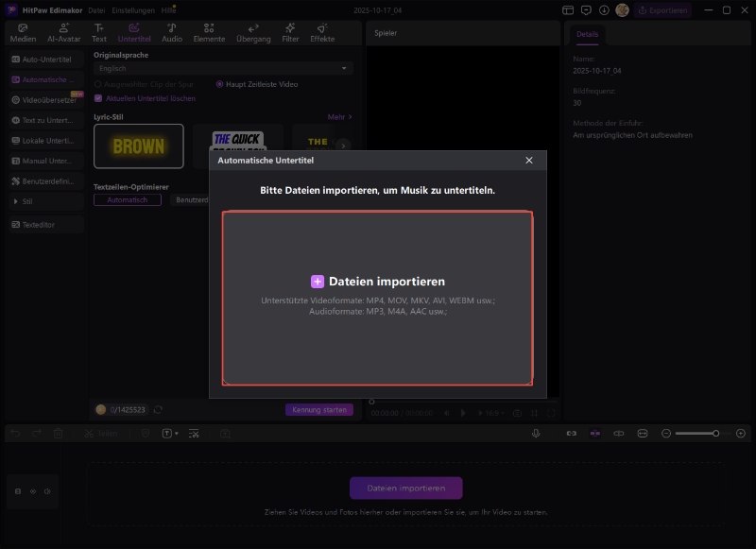Image resolution: width=756 pixels, height=549 pixels.
Task: Select Haupt Zeitleiste Video radio button
Action: [220, 84]
